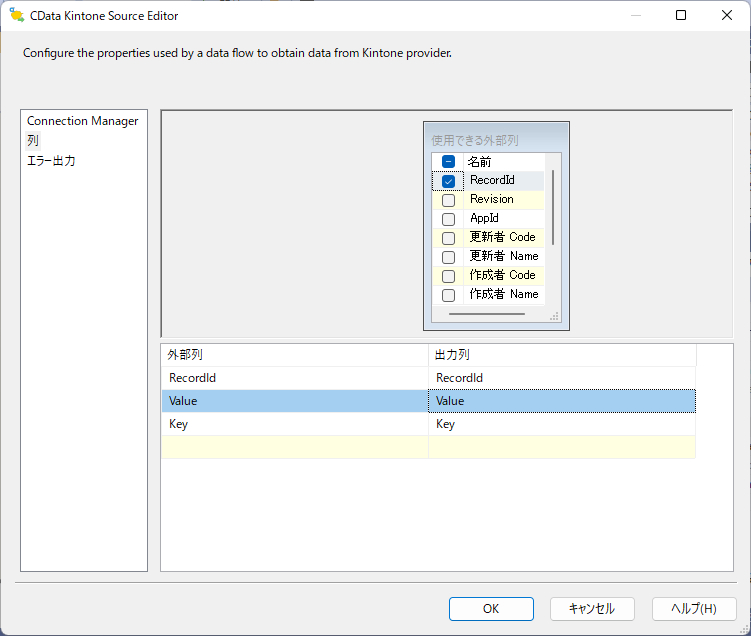
Task: Edit Value output column name
Action: point(562,401)
